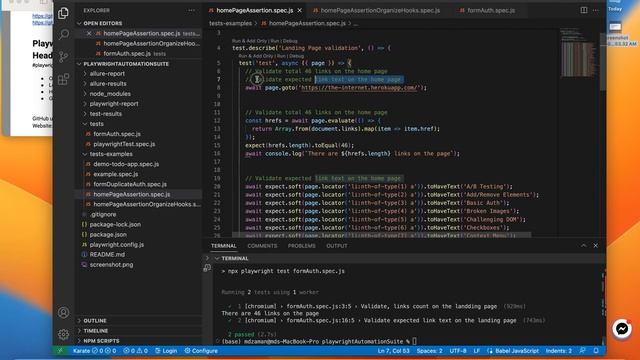Image resolution: width=640 pixels, height=360 pixels.
Task: Open package-lock.json file
Action: 139,224
